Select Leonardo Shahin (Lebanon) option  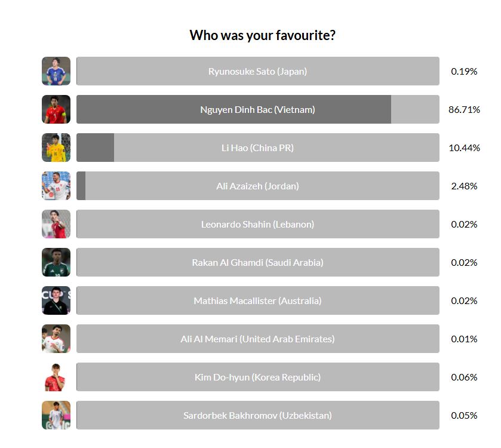click(257, 224)
